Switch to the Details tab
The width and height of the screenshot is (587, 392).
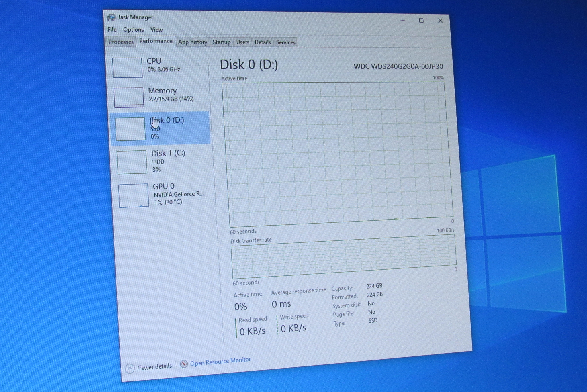263,42
